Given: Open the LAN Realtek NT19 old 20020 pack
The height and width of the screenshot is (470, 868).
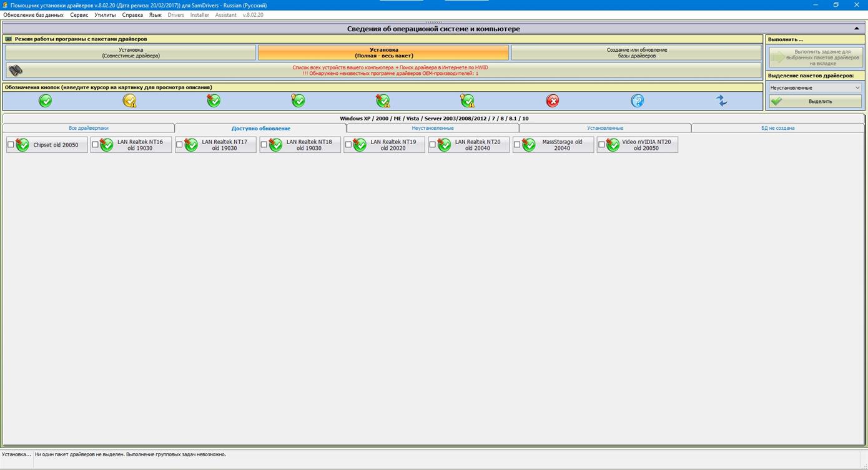Looking at the screenshot, I should pyautogui.click(x=384, y=145).
